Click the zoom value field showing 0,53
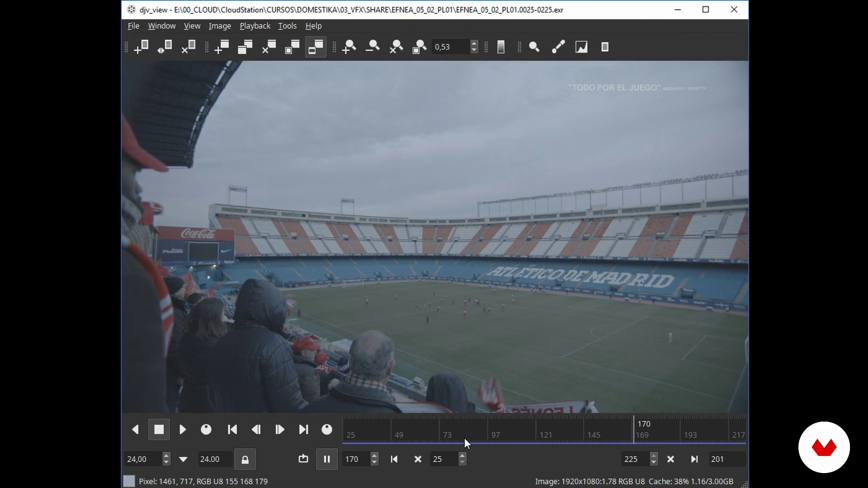868x488 pixels. pos(451,47)
